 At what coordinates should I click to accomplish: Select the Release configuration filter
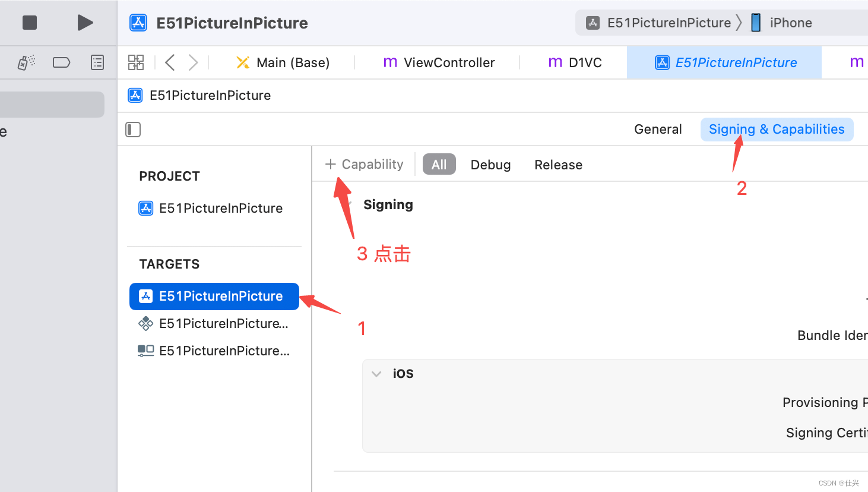558,165
